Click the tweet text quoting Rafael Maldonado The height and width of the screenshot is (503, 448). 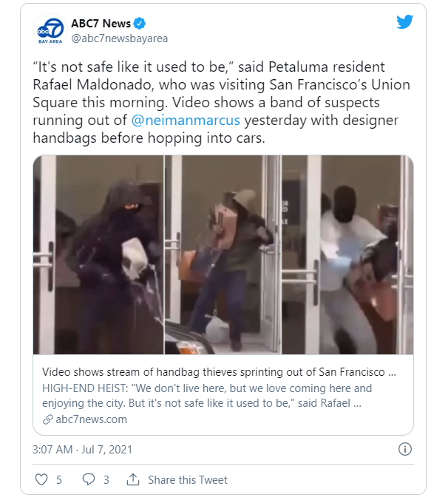click(x=221, y=102)
